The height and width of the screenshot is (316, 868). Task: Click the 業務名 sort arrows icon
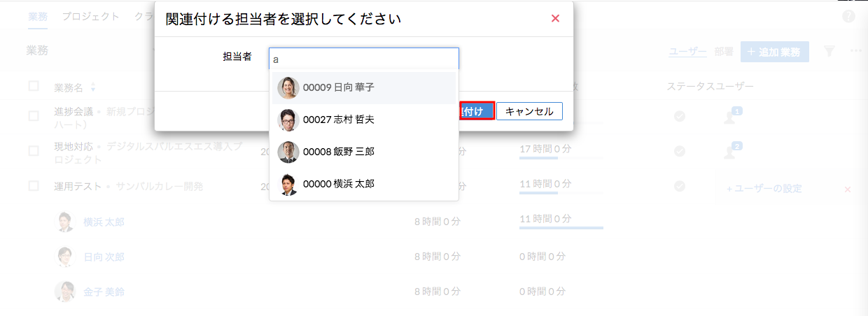(x=93, y=88)
